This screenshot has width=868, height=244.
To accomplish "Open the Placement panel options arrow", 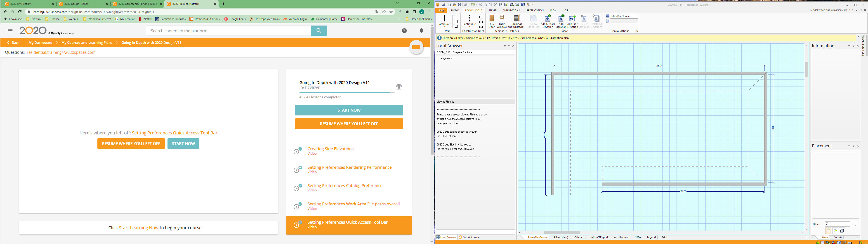I will click(x=849, y=146).
